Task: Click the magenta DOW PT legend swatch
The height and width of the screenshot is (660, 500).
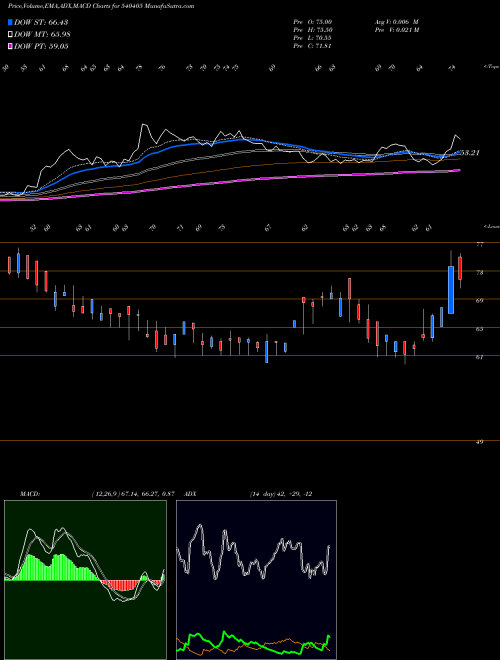Action: (x=11, y=46)
